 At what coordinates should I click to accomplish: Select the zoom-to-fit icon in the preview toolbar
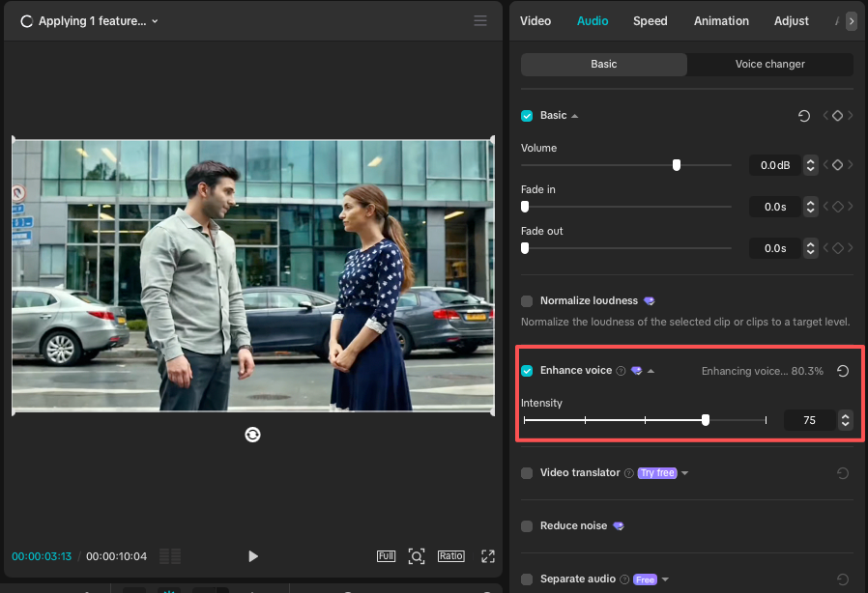(417, 556)
